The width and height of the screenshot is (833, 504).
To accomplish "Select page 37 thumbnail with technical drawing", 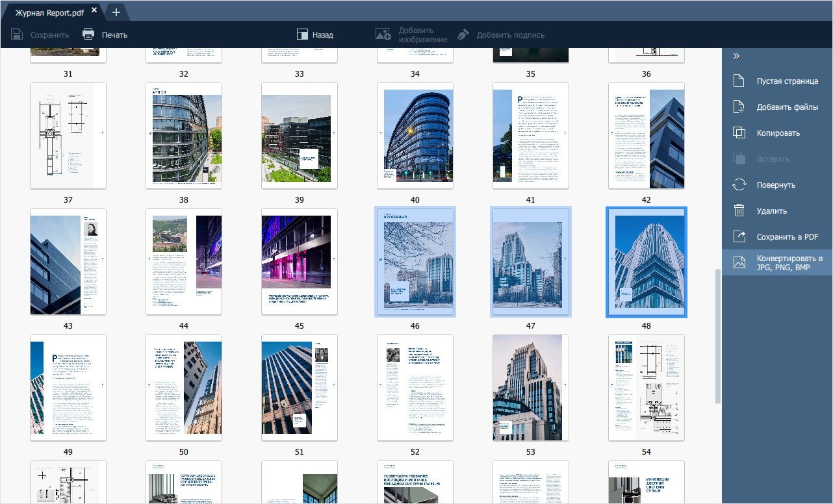I will point(68,136).
